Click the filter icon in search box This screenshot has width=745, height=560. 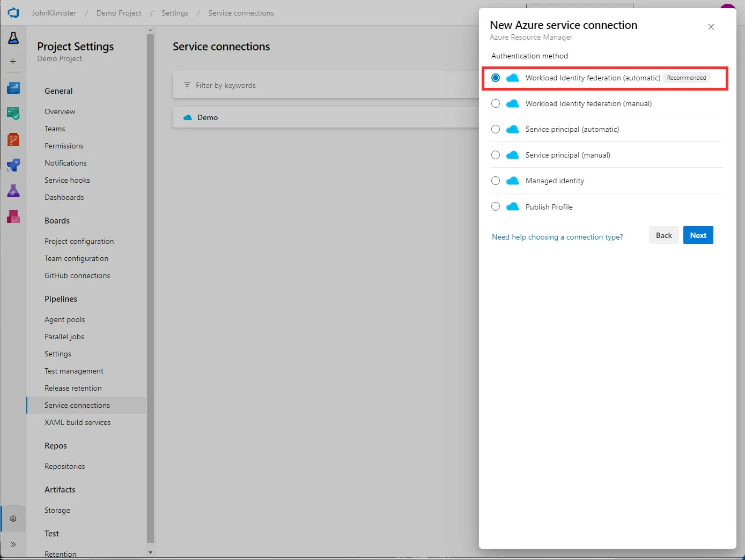(187, 85)
